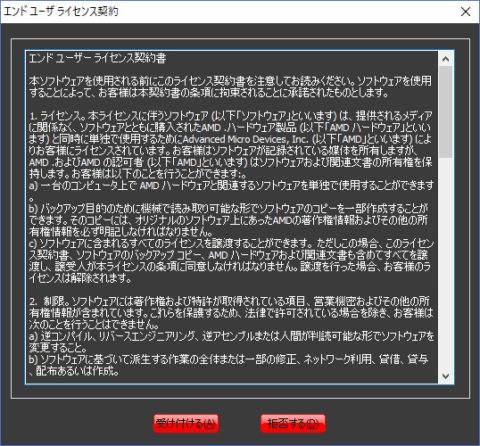Viewport: 480px width, 446px height.
Task: Click the scroll up arrow of license text
Action: click(x=446, y=59)
